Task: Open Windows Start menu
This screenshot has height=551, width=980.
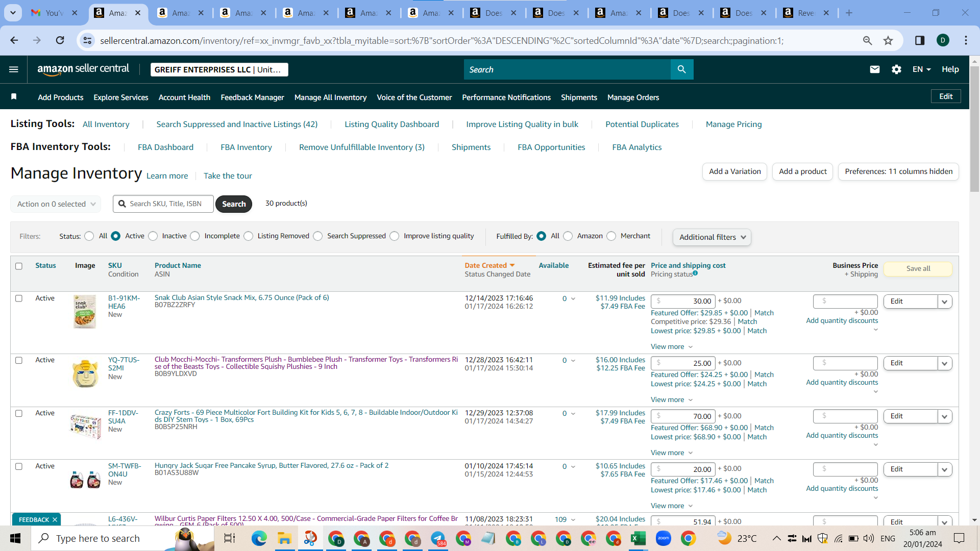Action: click(15, 538)
